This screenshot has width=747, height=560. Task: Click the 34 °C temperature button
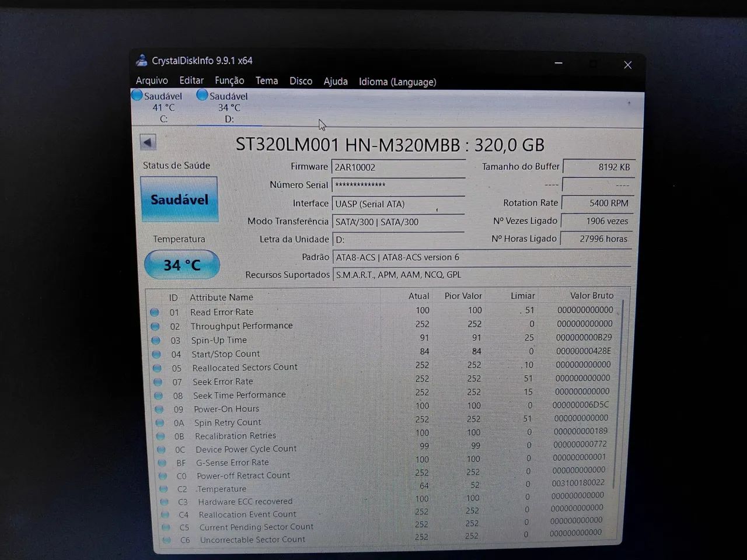(x=181, y=265)
